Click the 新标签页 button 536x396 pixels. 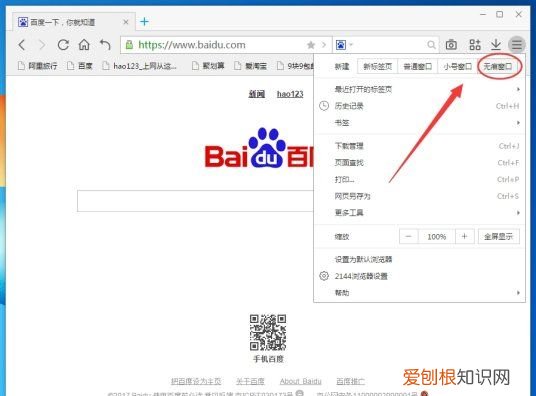377,66
